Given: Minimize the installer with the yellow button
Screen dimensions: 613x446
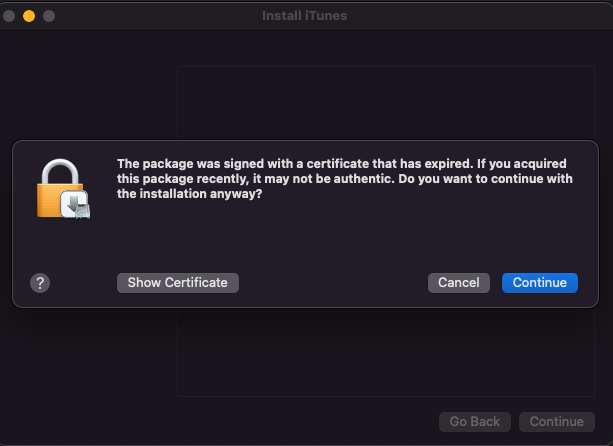Looking at the screenshot, I should point(29,16).
